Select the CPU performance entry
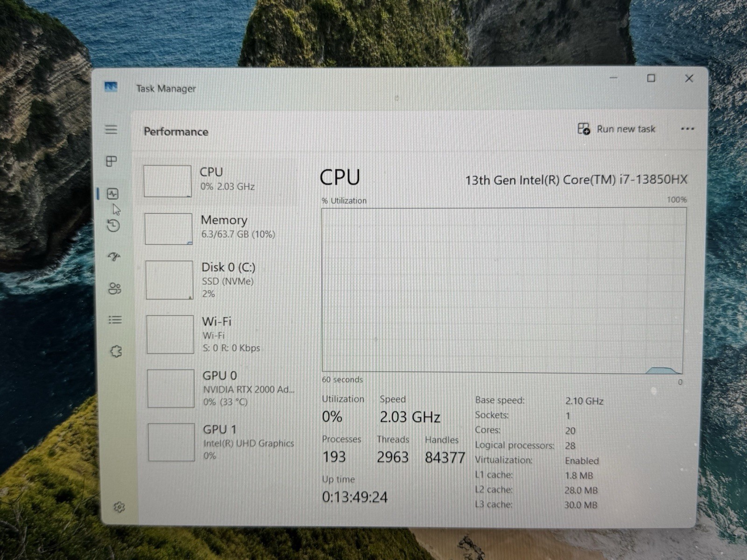The image size is (747, 560). (x=218, y=181)
